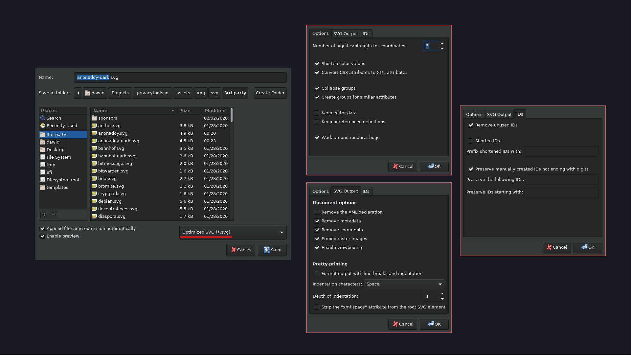
Task: Click the Prefix shortened IDs with field
Action: (x=561, y=151)
